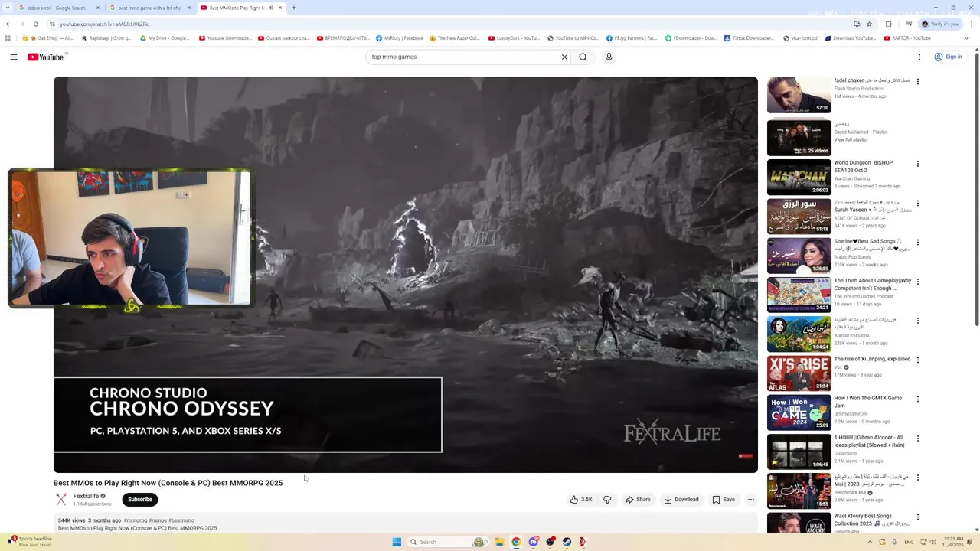Go to the YouTube home logo
980x551 pixels.
pos(45,57)
